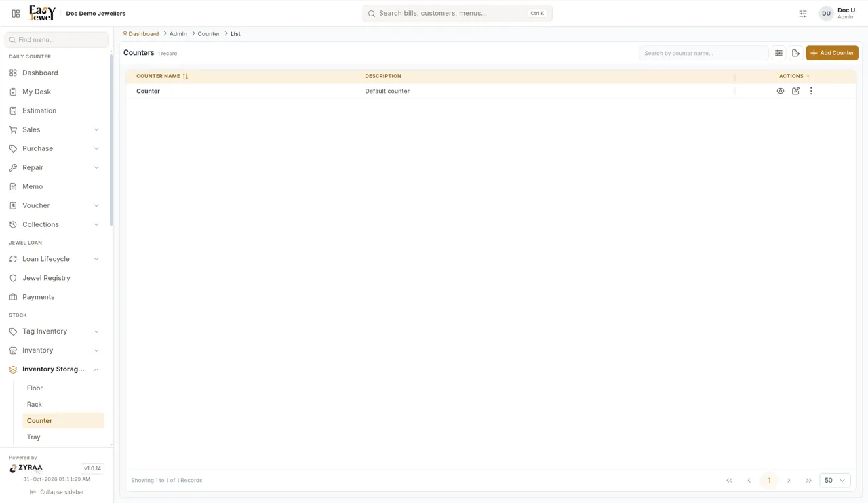This screenshot has height=503, width=868.
Task: Click the Dashboard breadcrumb link
Action: tap(141, 34)
